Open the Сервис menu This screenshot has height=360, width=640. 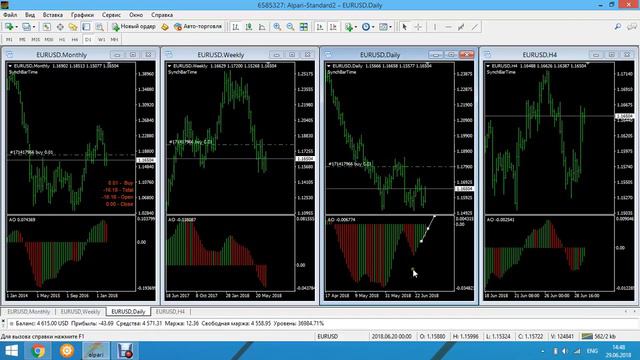(111, 15)
